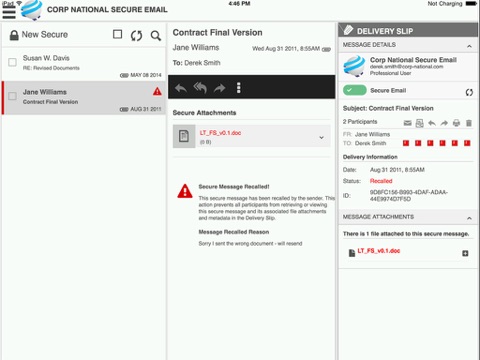The image size is (480, 360).
Task: Compose a New Secure message
Action: [x=45, y=34]
